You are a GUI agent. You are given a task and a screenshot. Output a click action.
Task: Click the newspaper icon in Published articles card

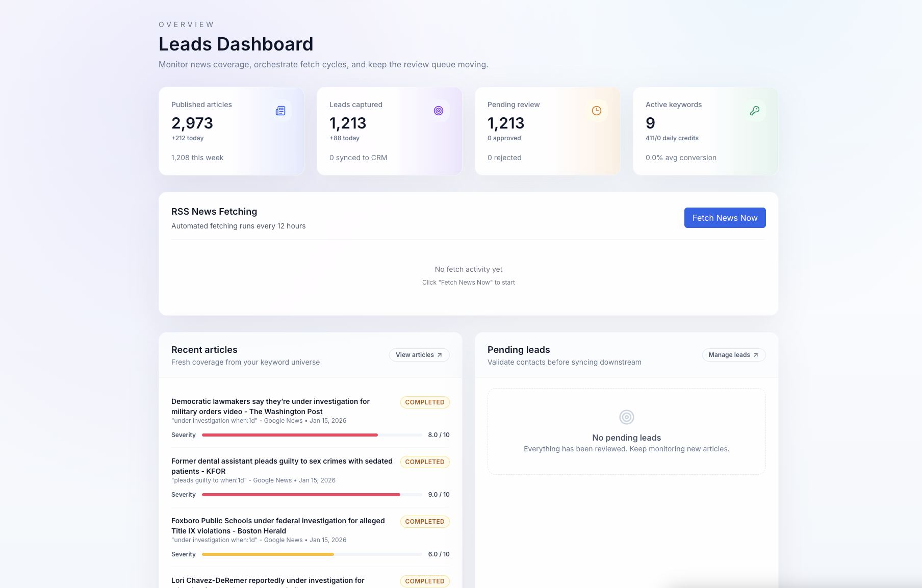click(x=280, y=111)
